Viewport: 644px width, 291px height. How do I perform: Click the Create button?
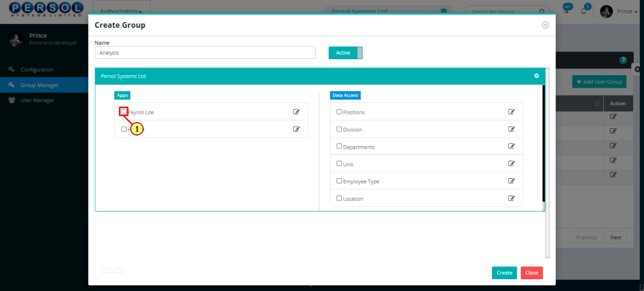tap(504, 273)
